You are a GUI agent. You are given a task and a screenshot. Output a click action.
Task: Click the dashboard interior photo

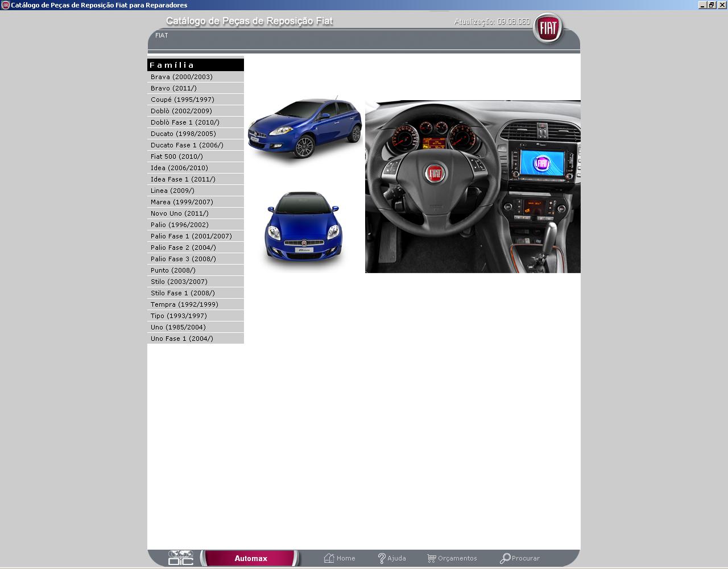coord(473,187)
